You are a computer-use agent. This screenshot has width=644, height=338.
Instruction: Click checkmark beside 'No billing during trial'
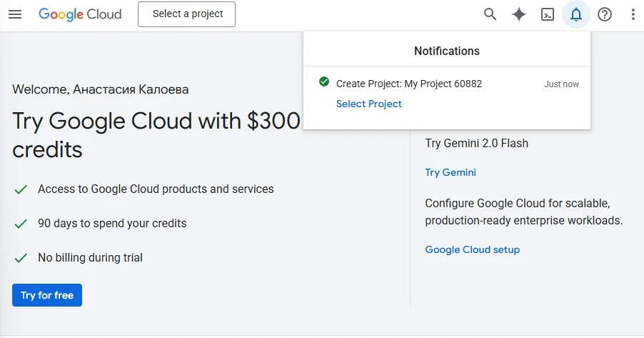[21, 258]
